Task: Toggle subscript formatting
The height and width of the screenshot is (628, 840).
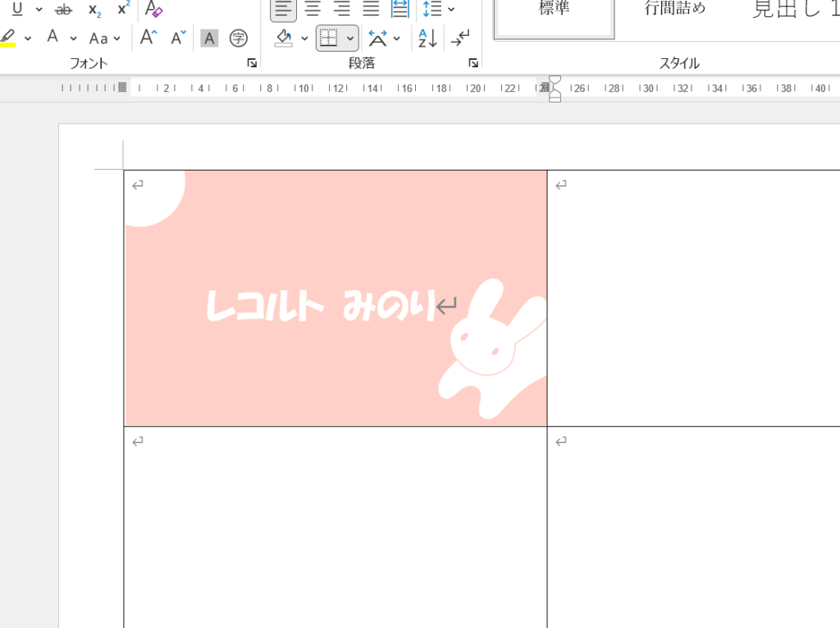Action: 95,9
